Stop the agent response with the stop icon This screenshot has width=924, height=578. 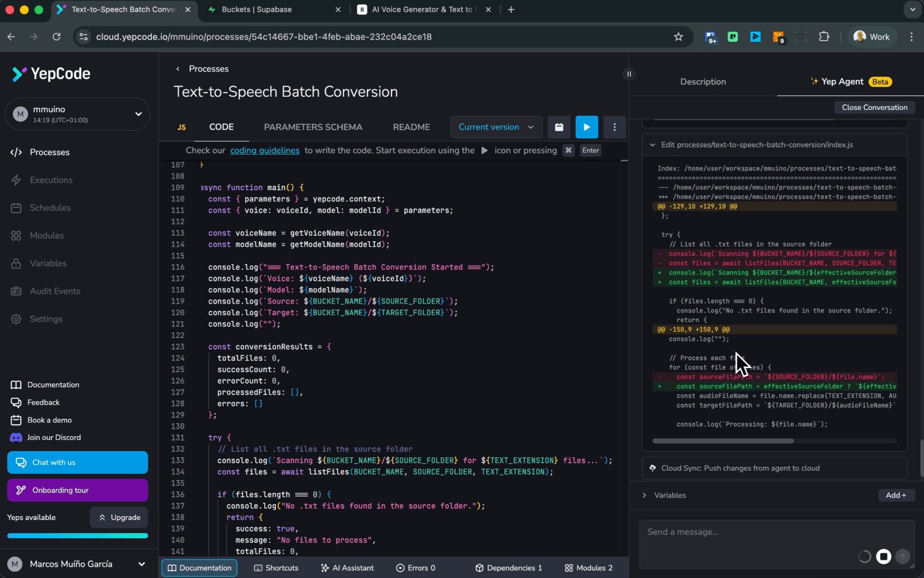(x=883, y=557)
